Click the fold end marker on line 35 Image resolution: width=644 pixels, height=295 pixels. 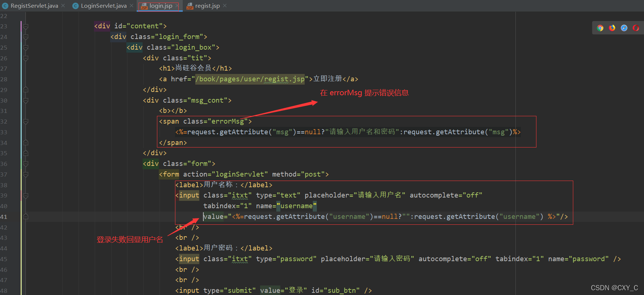click(26, 153)
